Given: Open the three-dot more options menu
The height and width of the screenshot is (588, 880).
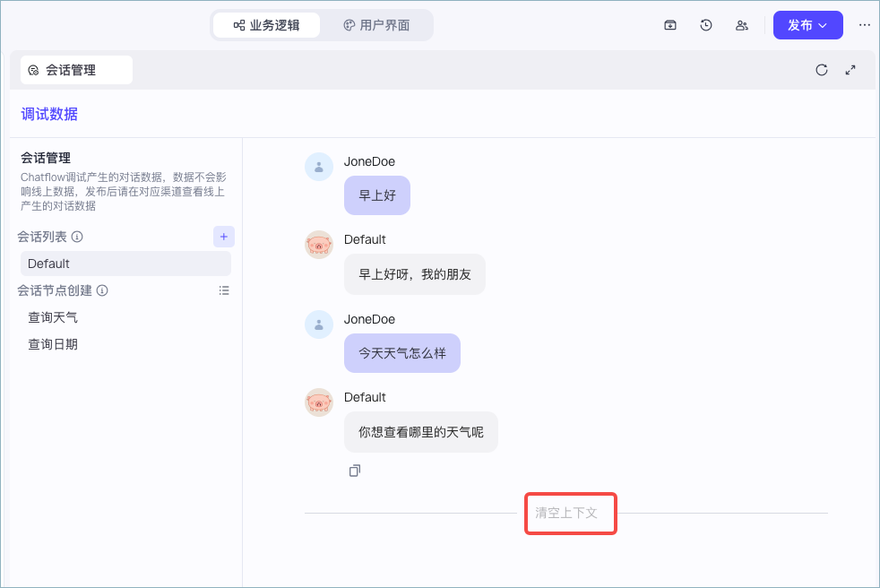Looking at the screenshot, I should point(864,25).
